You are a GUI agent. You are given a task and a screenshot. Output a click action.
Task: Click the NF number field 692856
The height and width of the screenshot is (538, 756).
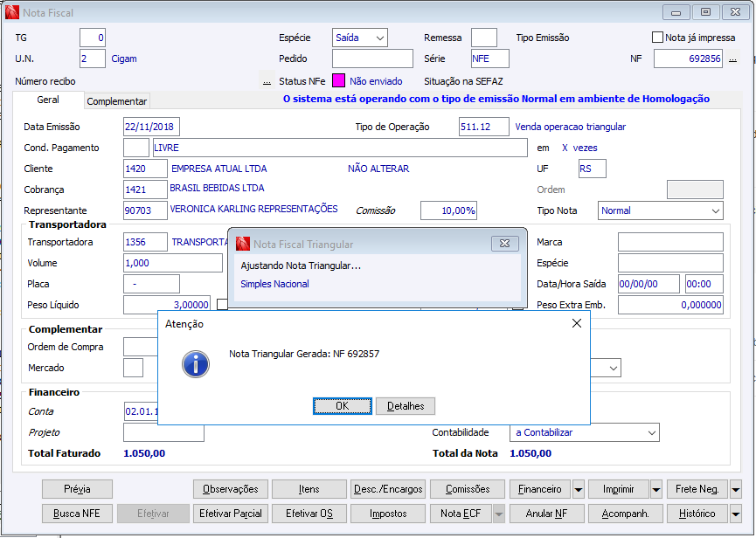[x=688, y=59]
